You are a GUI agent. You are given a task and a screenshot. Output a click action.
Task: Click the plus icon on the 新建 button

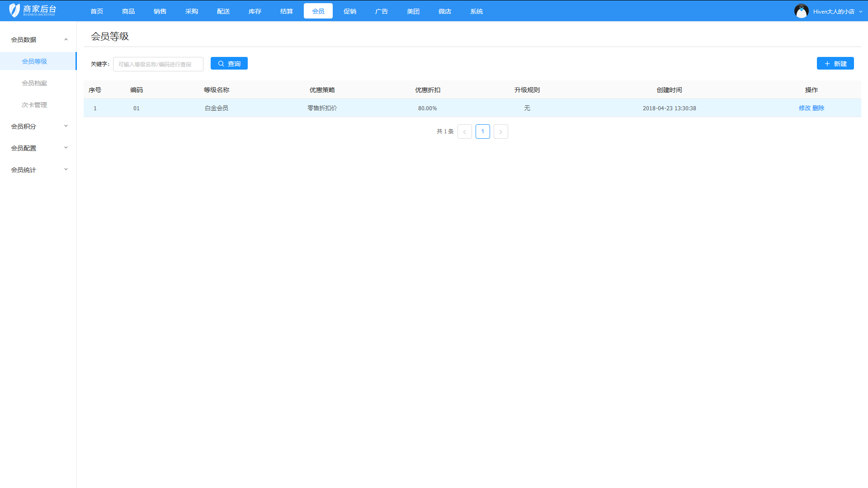827,63
